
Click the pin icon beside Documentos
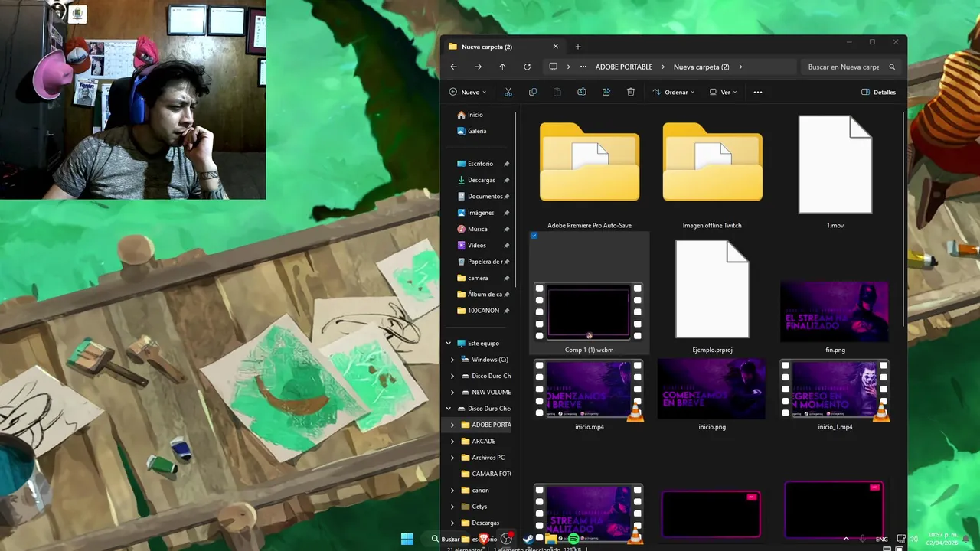506,197
